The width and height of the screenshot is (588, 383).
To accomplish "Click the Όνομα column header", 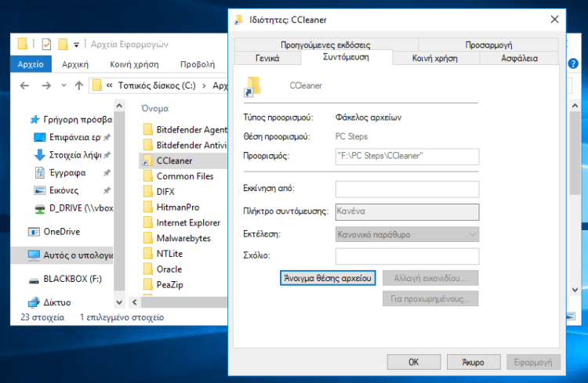I will coord(155,109).
